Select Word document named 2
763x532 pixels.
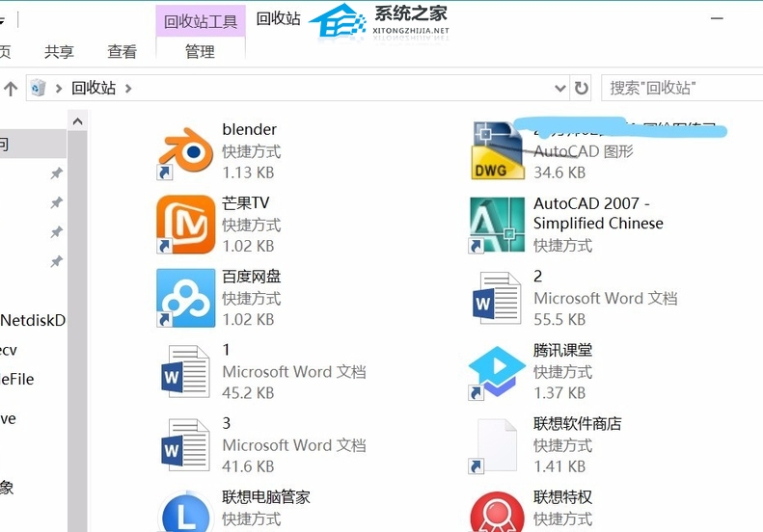497,298
